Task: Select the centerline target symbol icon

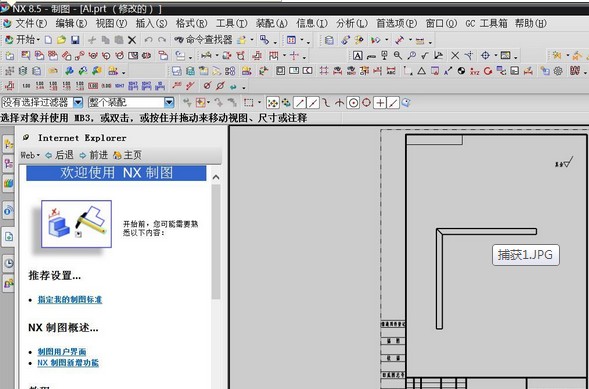Action: click(485, 56)
